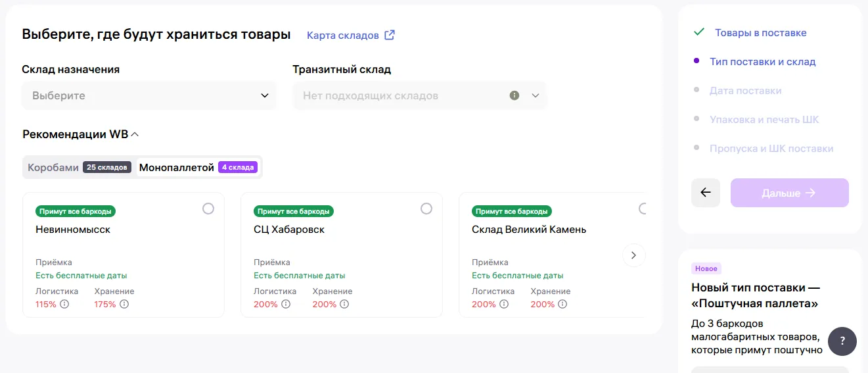This screenshot has height=373, width=868.
Task: Click Хранение 175% info icon in Невинномысск card
Action: point(124,304)
